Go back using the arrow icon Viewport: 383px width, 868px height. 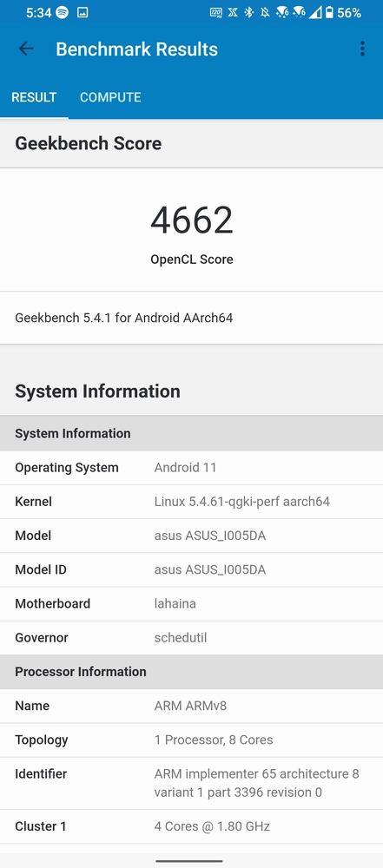point(26,49)
